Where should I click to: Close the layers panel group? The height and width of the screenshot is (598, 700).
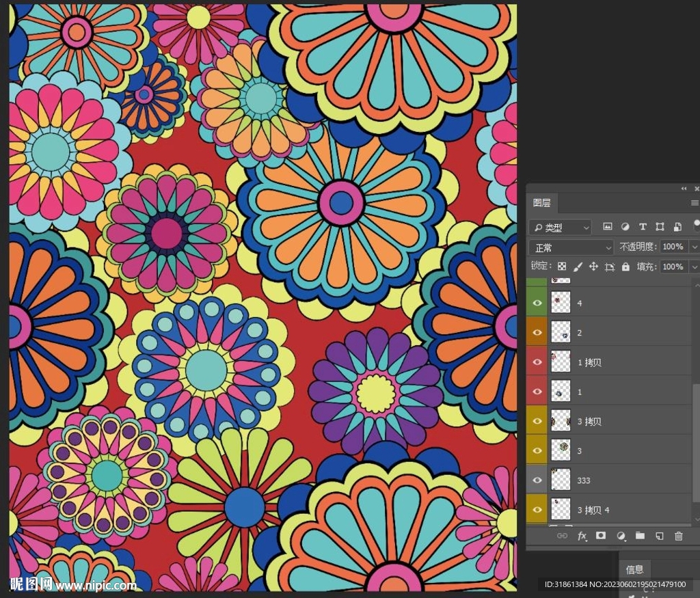tap(697, 189)
